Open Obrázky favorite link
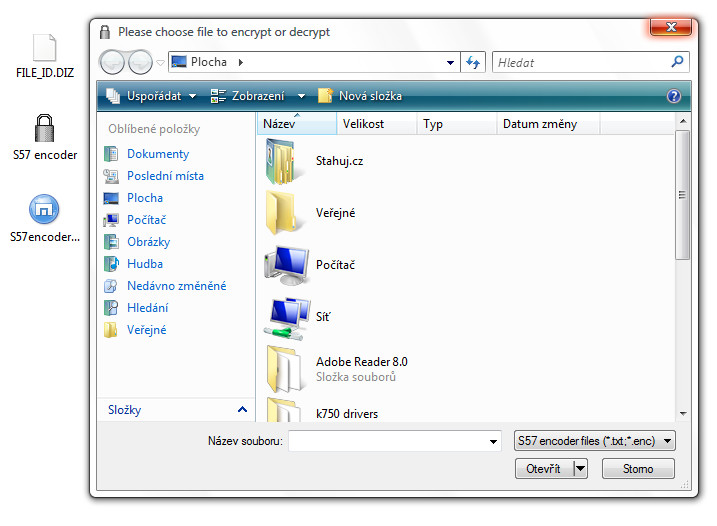 tap(148, 242)
